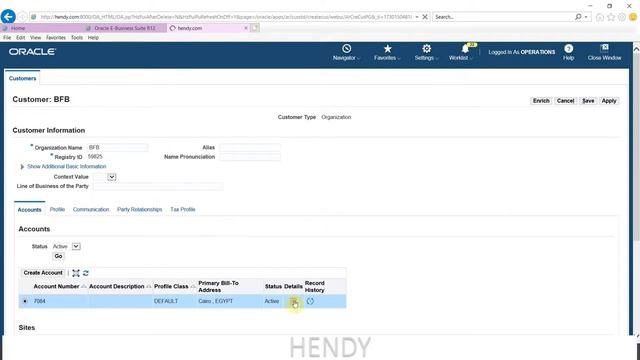Click the Cancel button

tap(565, 101)
